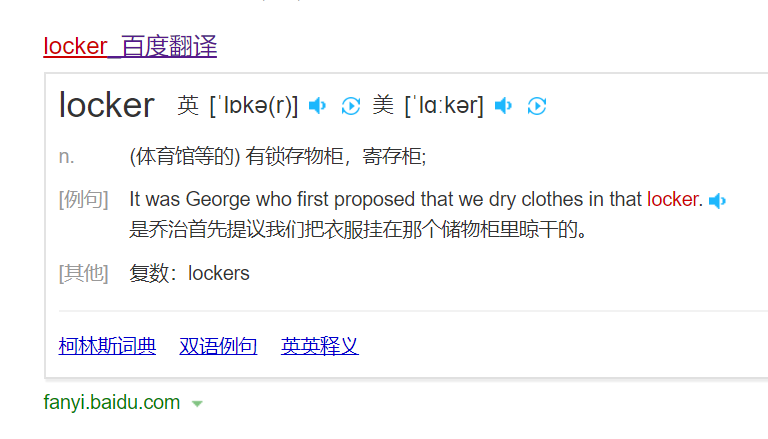
Task: Click the Chinese translation of the example sentence
Action: point(357,230)
